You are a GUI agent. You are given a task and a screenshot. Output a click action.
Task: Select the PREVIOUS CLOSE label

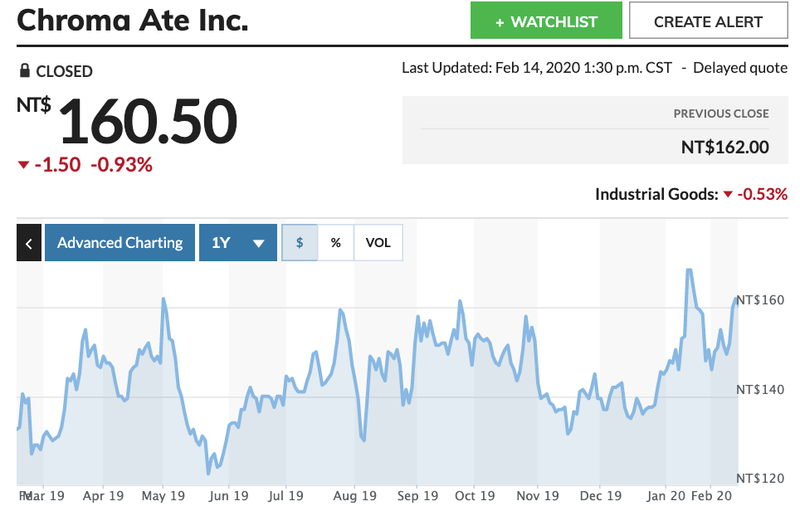(721, 114)
